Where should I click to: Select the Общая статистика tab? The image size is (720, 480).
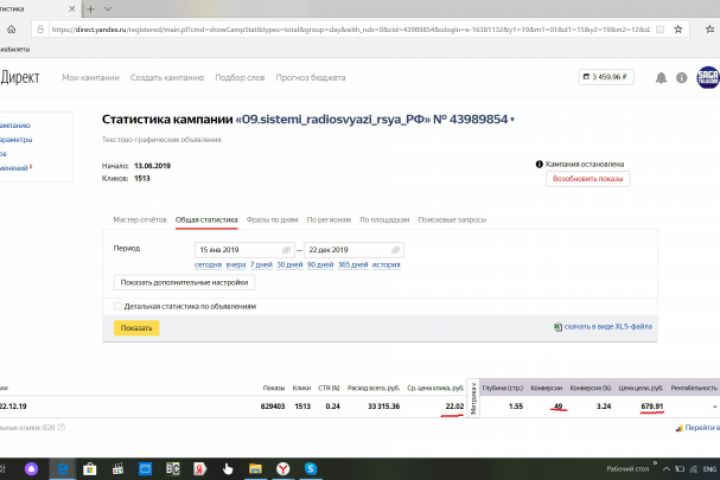point(207,220)
